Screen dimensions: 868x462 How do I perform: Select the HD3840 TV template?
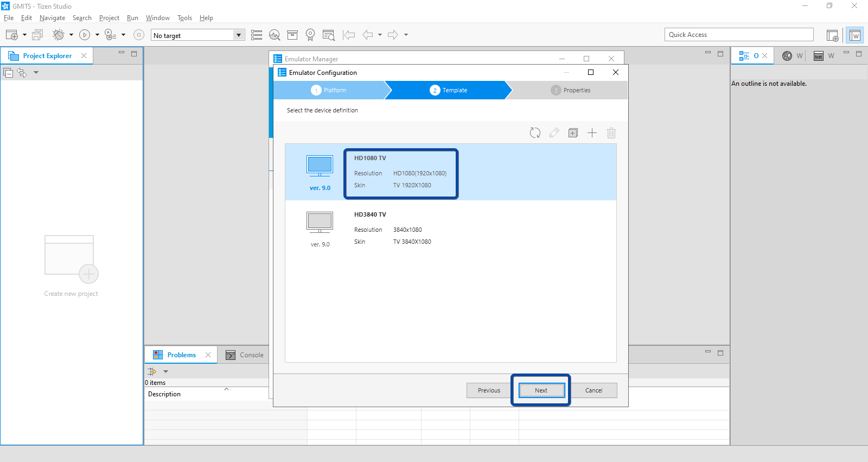450,229
